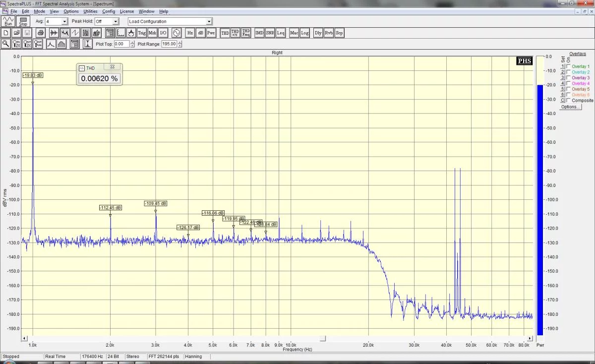Open the SNR measurement utility
The height and width of the screenshot is (364, 595).
click(x=270, y=33)
